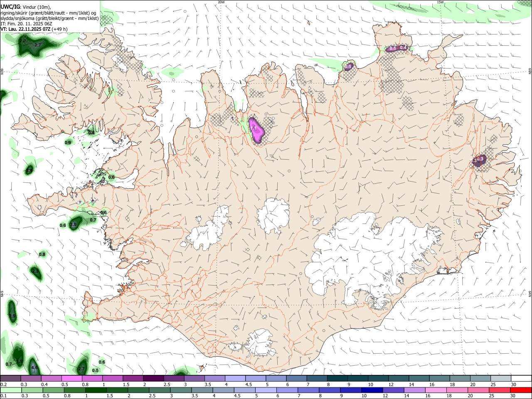
Task: Pick the bright pink snow swatch labeled 0.5
Action: pos(72,379)
